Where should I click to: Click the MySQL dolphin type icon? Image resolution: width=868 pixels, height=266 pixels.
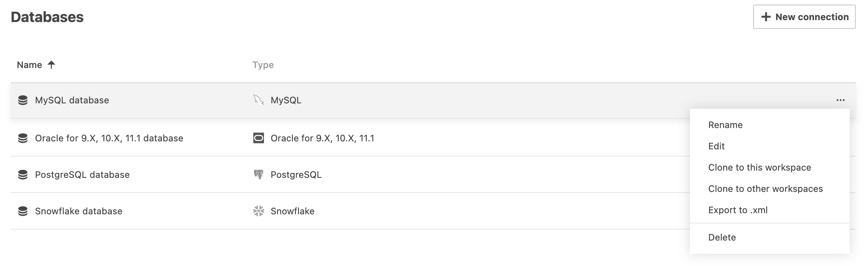259,100
